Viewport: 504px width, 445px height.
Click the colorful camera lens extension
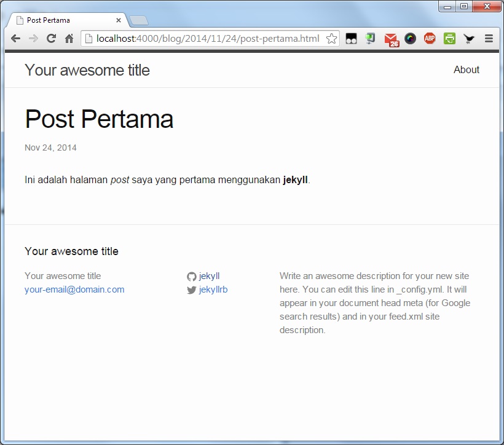pyautogui.click(x=411, y=39)
